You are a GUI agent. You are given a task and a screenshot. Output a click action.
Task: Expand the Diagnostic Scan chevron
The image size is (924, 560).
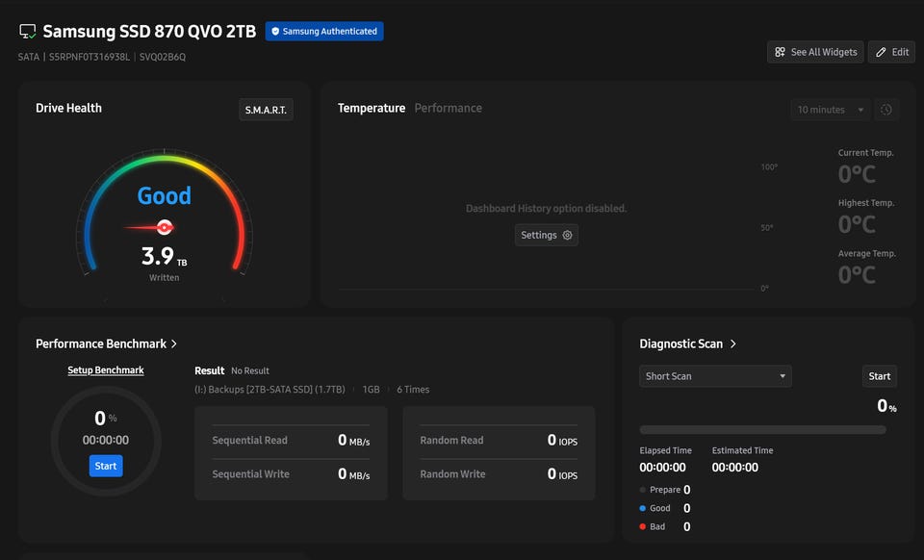click(733, 344)
